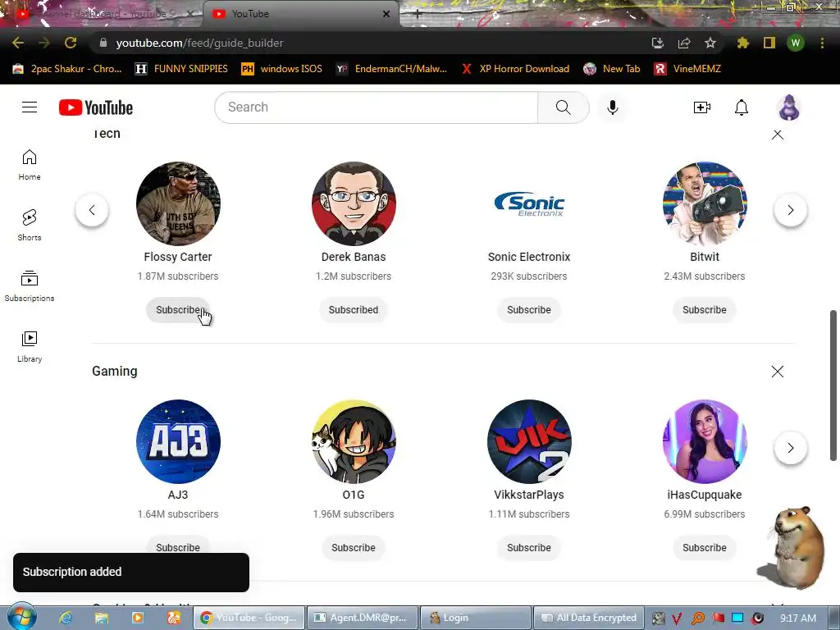Open Chrome three-dot menu
This screenshot has width=840, height=630.
pyautogui.click(x=822, y=43)
